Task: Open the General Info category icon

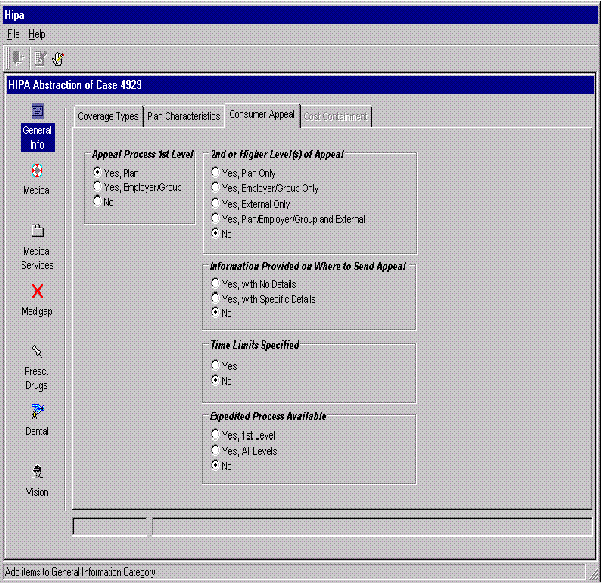Action: click(37, 111)
